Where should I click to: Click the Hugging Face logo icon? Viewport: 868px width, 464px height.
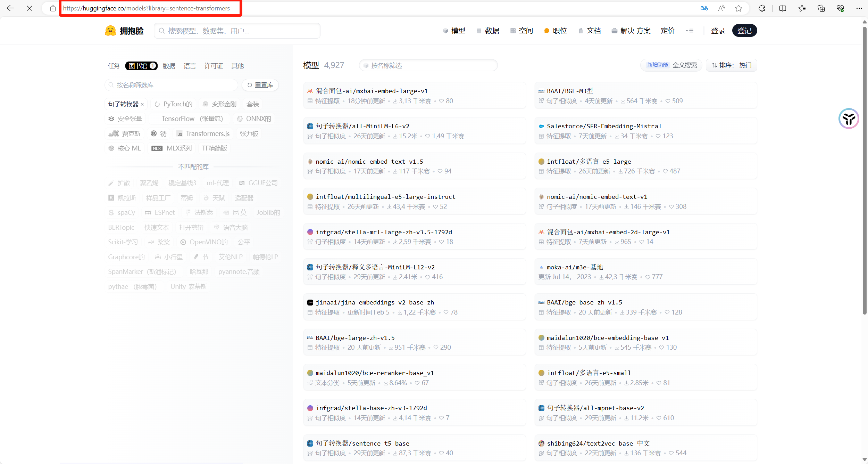110,31
